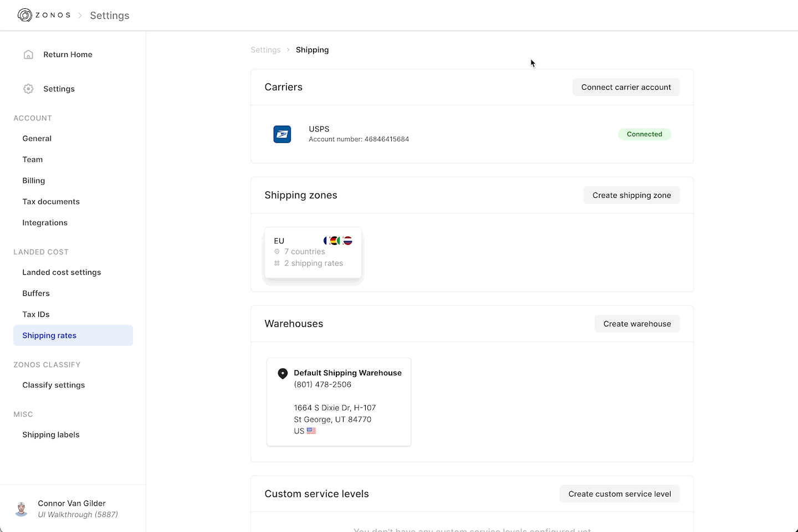This screenshot has height=532, width=798.
Task: Select the Default Shipping Warehouse card
Action: (339, 401)
